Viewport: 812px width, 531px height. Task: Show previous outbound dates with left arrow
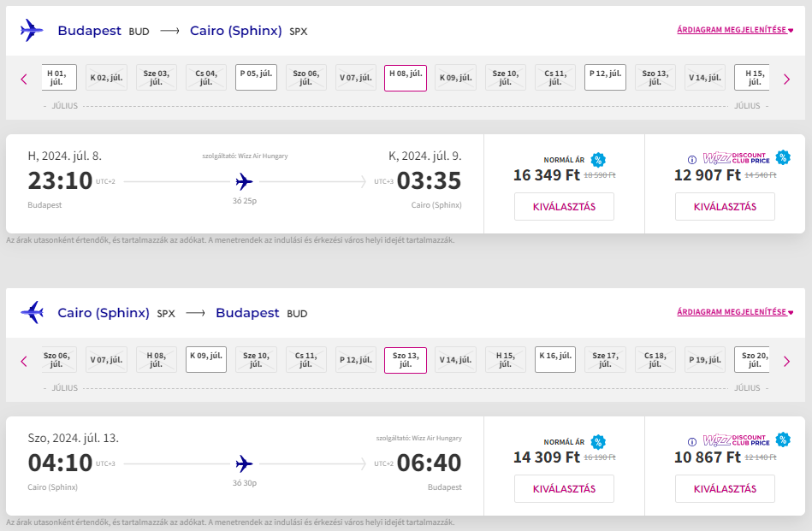tap(24, 79)
